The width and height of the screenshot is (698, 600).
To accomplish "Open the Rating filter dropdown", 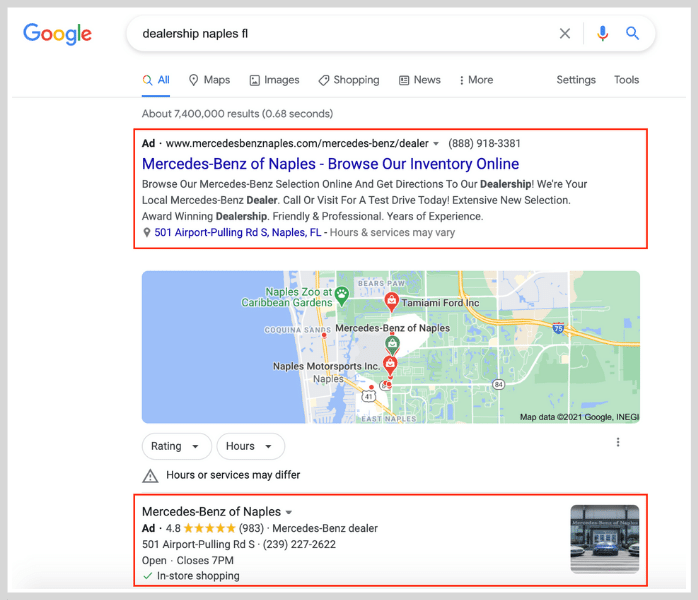I will [176, 446].
